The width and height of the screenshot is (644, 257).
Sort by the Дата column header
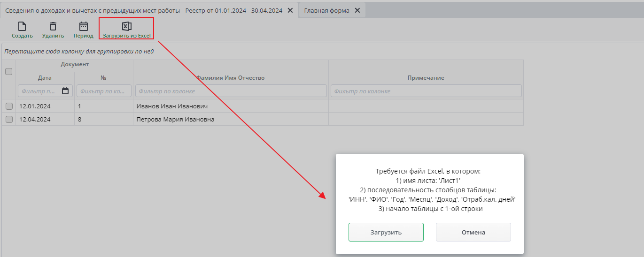(x=45, y=78)
